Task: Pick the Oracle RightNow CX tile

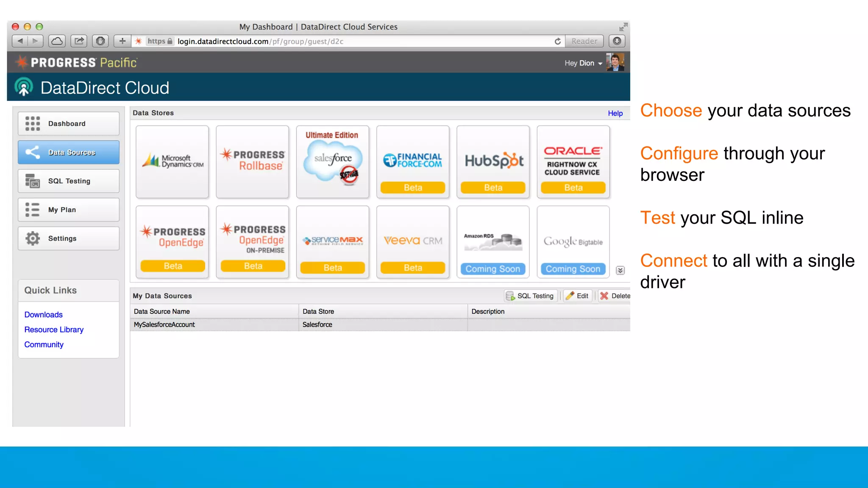Action: point(573,162)
